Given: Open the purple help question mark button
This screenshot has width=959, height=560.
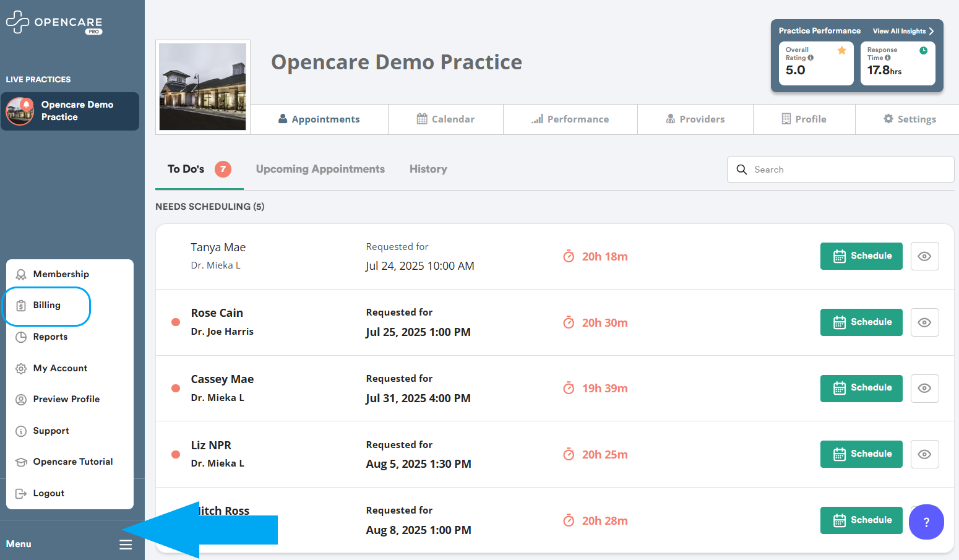Looking at the screenshot, I should [926, 522].
